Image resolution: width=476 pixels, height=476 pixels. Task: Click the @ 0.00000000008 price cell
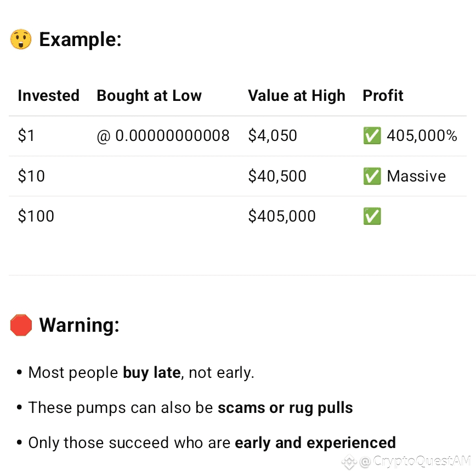point(163,135)
